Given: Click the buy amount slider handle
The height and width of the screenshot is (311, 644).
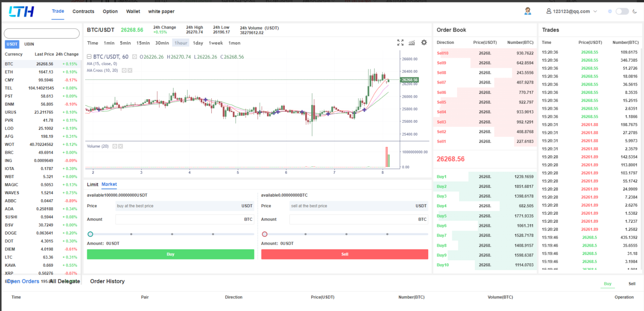Looking at the screenshot, I should pos(90,234).
